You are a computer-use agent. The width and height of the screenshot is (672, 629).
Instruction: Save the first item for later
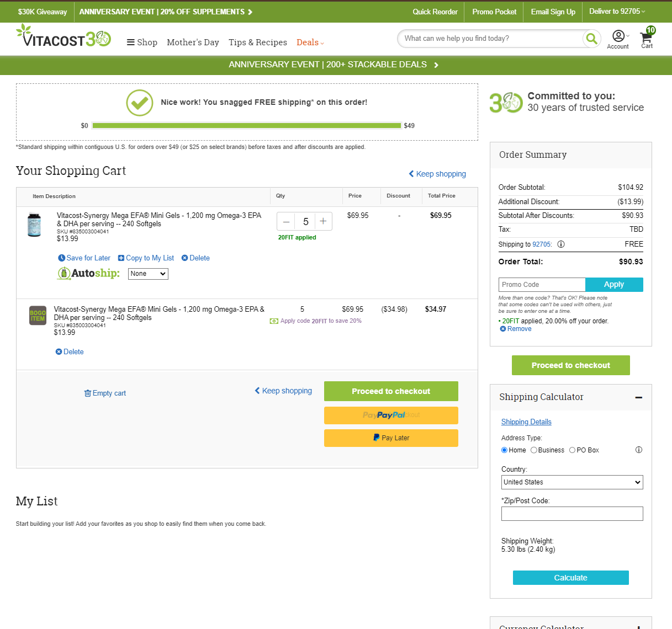(x=84, y=258)
